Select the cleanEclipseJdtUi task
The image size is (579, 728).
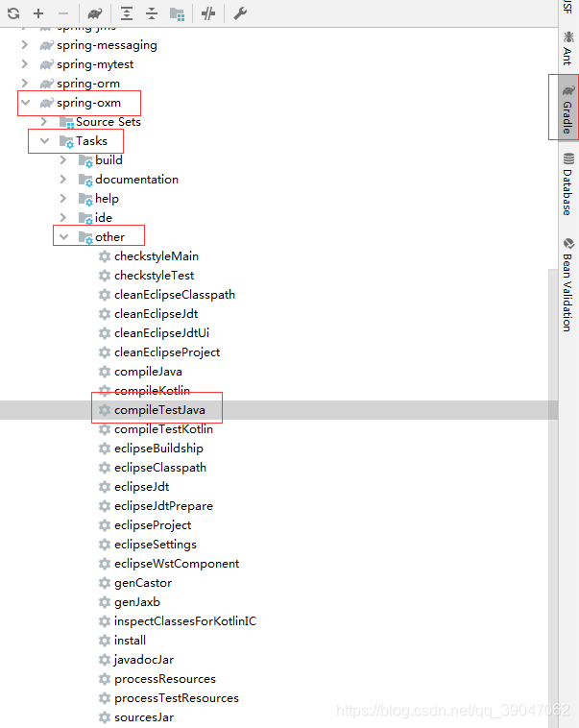point(161,333)
